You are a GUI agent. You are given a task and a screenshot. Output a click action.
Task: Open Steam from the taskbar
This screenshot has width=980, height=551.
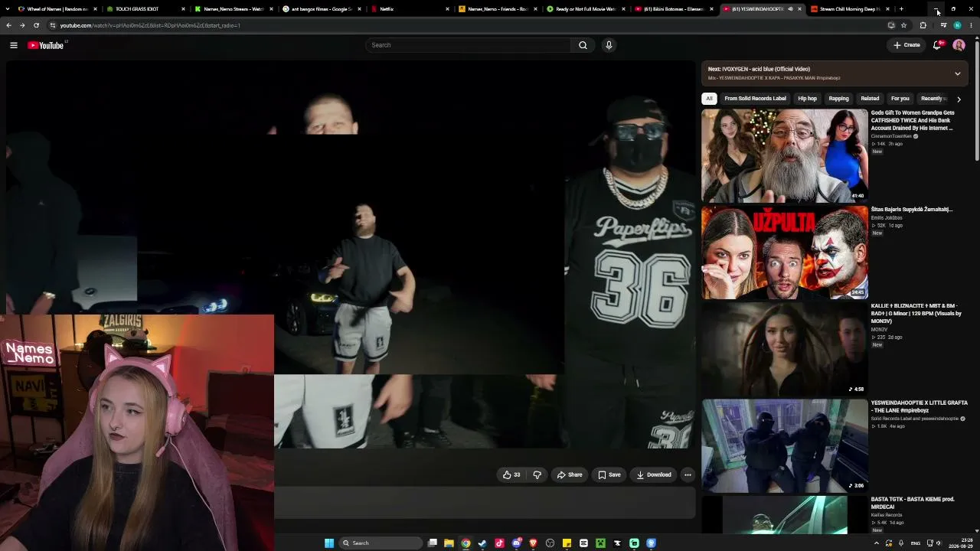point(482,543)
